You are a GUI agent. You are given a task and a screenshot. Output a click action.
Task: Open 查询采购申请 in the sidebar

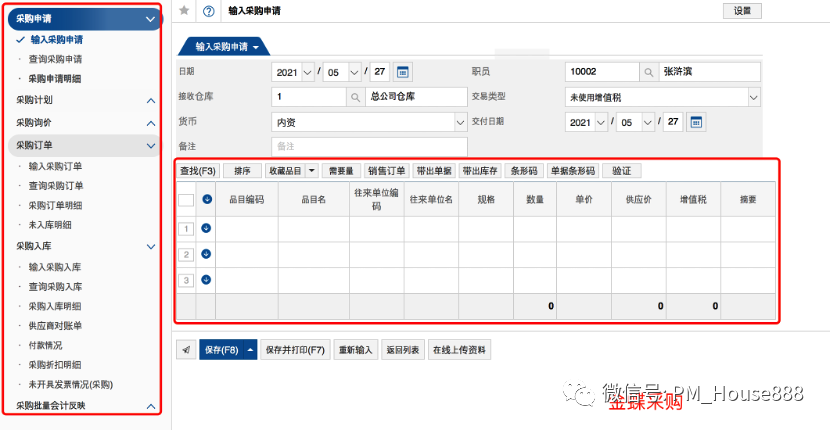tap(55, 59)
